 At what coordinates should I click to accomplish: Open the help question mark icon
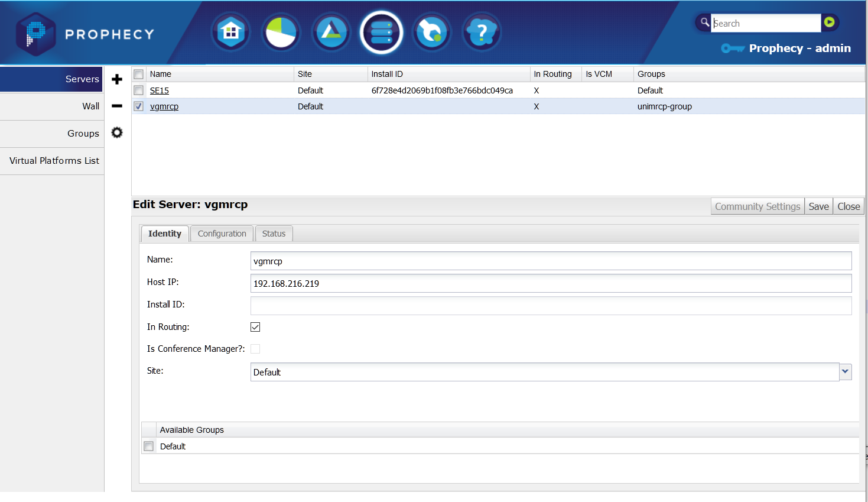pos(482,32)
